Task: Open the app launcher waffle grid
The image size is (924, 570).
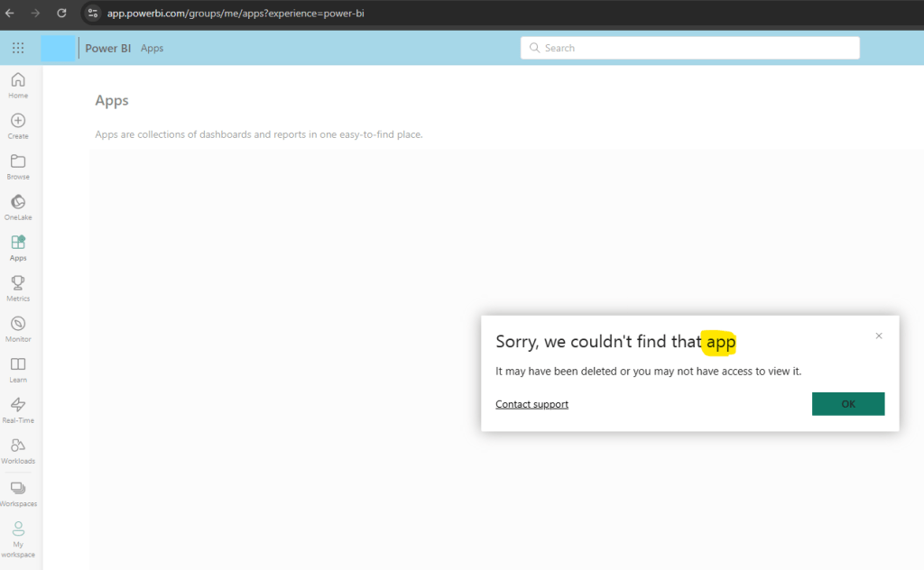Action: [18, 48]
